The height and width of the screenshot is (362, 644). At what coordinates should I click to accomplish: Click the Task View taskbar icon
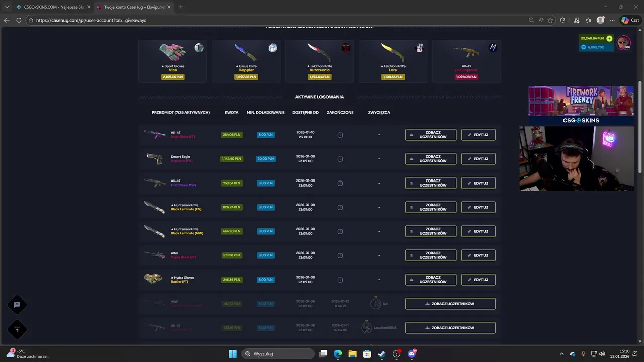click(324, 354)
